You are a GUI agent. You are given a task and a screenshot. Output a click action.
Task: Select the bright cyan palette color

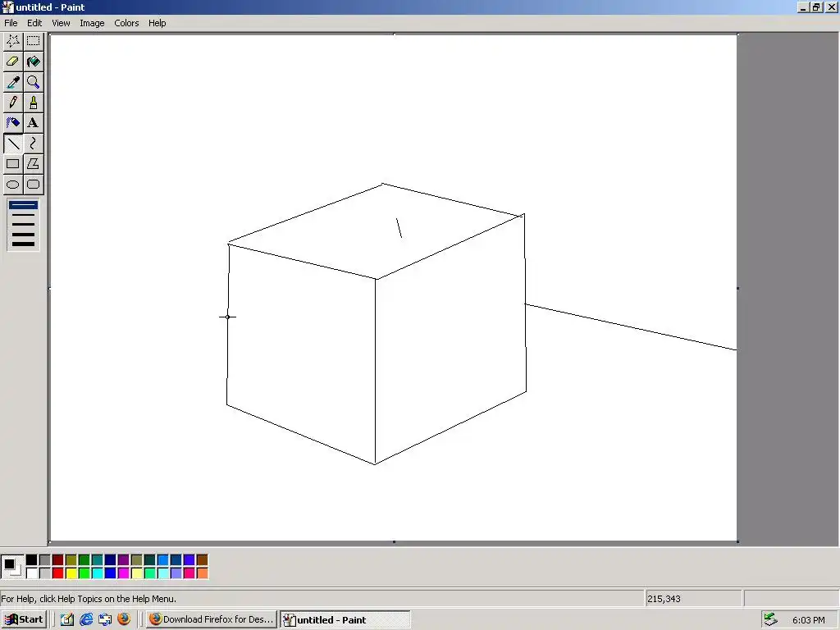97,573
